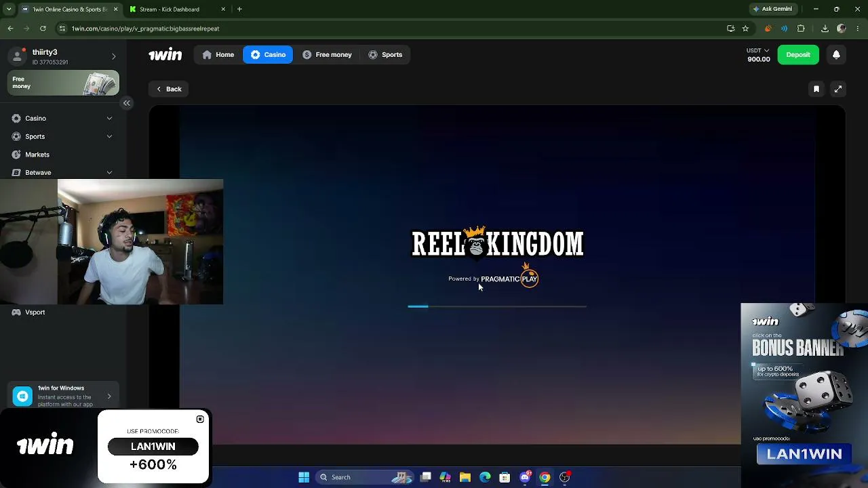
Task: Reload the browser page
Action: click(43, 28)
